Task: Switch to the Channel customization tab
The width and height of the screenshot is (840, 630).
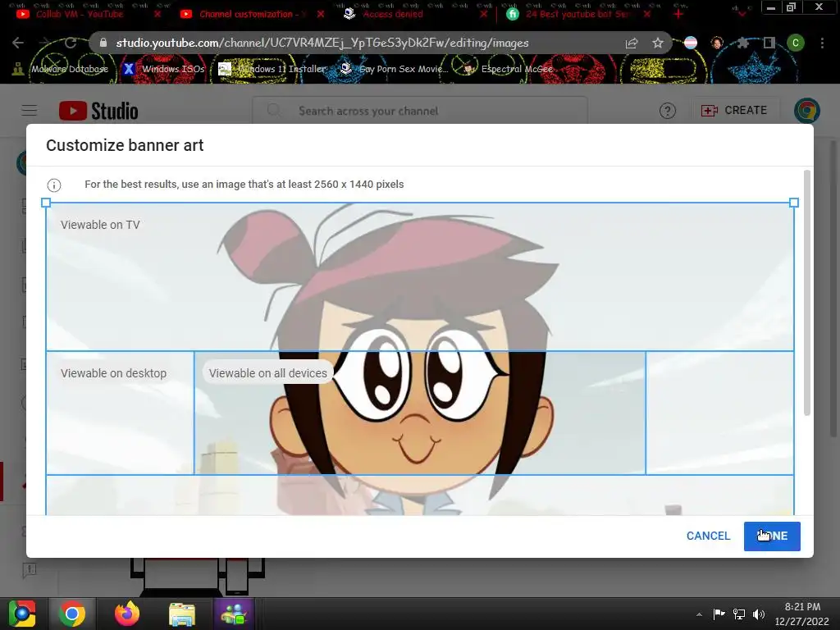Action: pyautogui.click(x=246, y=14)
